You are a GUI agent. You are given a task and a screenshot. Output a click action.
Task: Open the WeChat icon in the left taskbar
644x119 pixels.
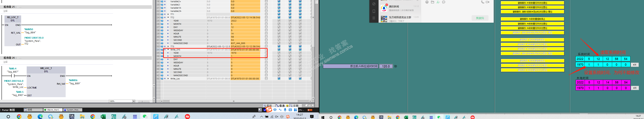click(x=145, y=116)
